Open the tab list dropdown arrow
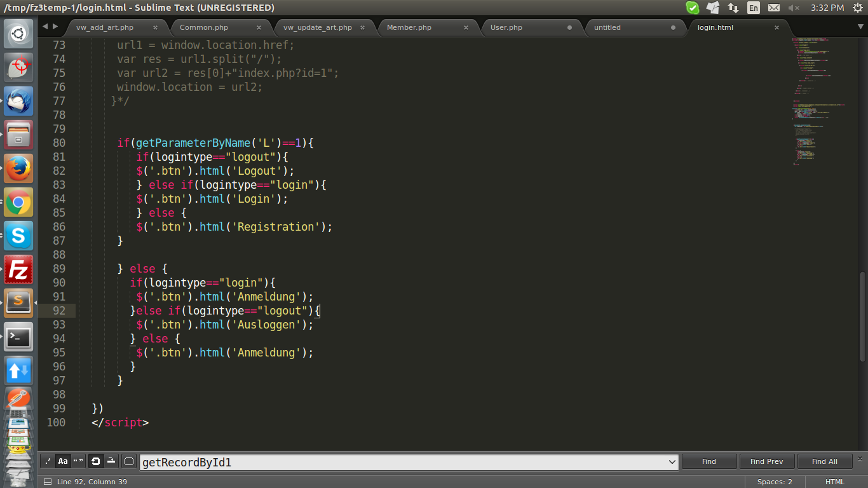The width and height of the screenshot is (868, 488). pos(860,27)
